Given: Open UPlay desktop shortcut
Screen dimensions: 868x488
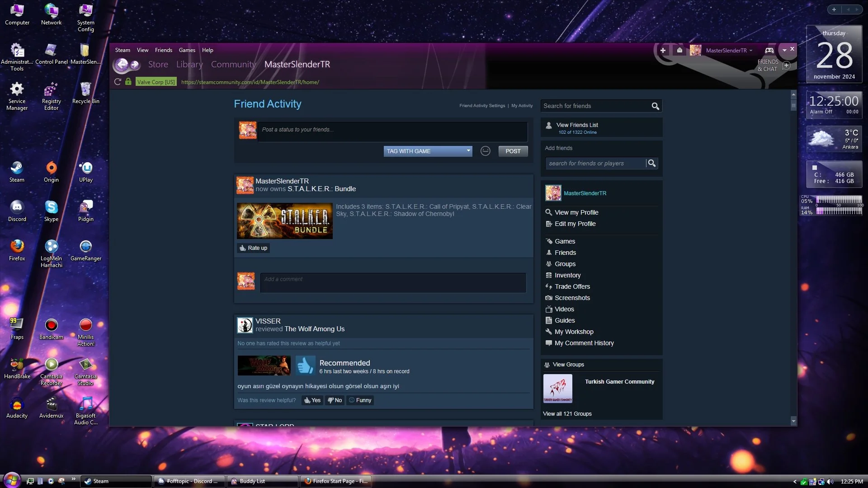Looking at the screenshot, I should [x=85, y=172].
